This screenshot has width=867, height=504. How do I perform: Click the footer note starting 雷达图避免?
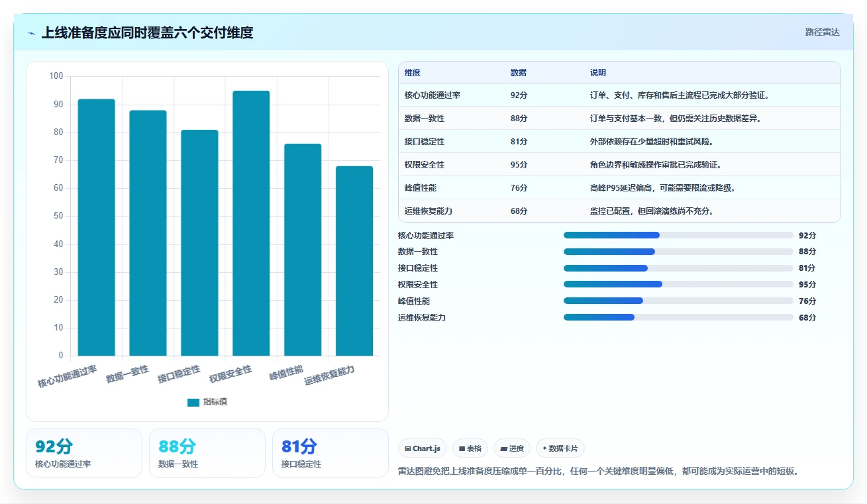pyautogui.click(x=599, y=472)
